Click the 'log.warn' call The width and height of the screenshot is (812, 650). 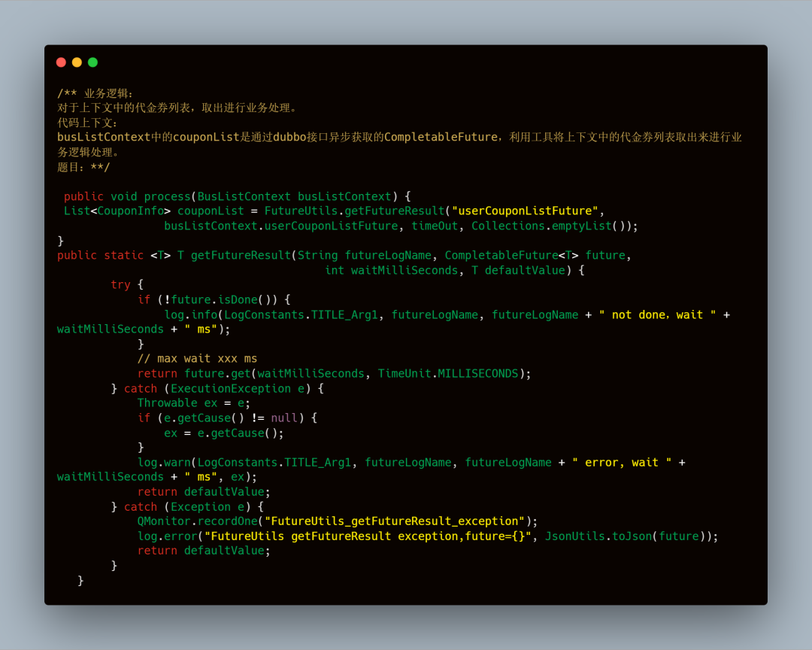[x=164, y=463]
